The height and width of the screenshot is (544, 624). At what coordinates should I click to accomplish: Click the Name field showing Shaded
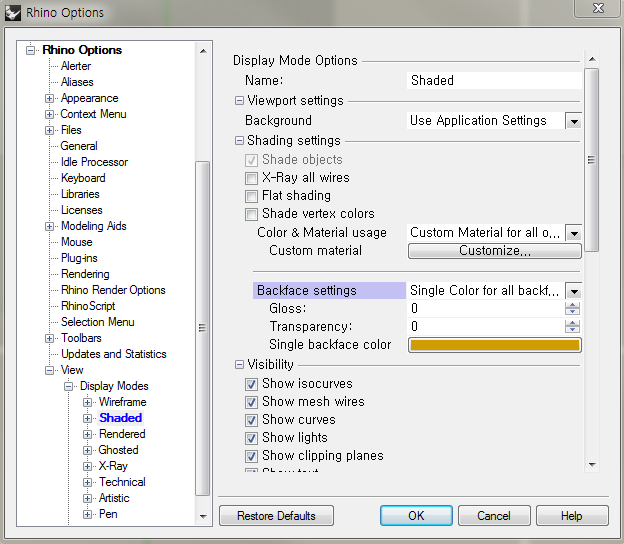pos(494,81)
